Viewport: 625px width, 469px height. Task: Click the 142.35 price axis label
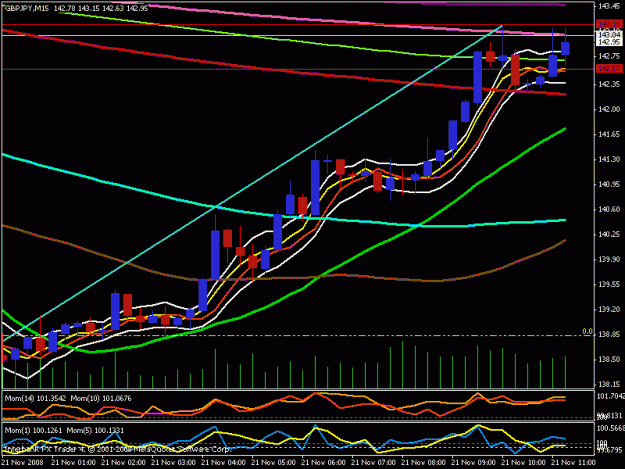tap(609, 84)
